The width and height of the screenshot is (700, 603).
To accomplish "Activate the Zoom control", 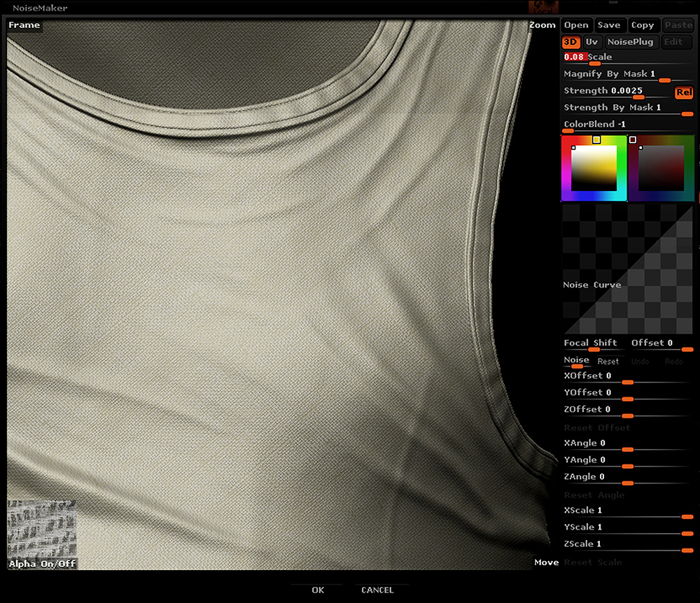I will click(x=542, y=24).
